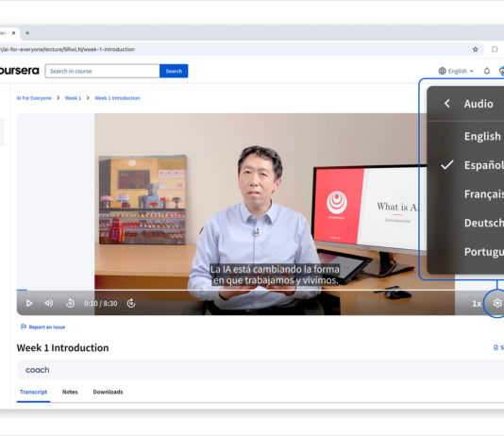Click Report an issue link
This screenshot has height=436, width=504.
43,327
